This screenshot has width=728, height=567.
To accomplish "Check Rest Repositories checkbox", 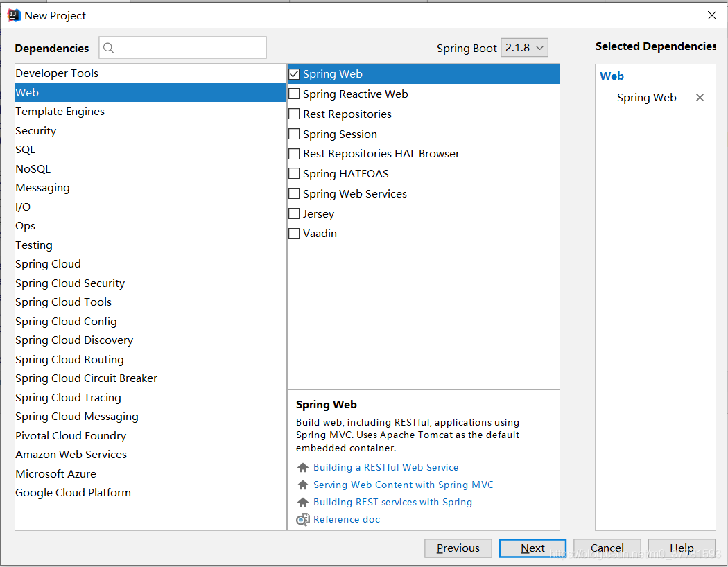I will tap(294, 114).
